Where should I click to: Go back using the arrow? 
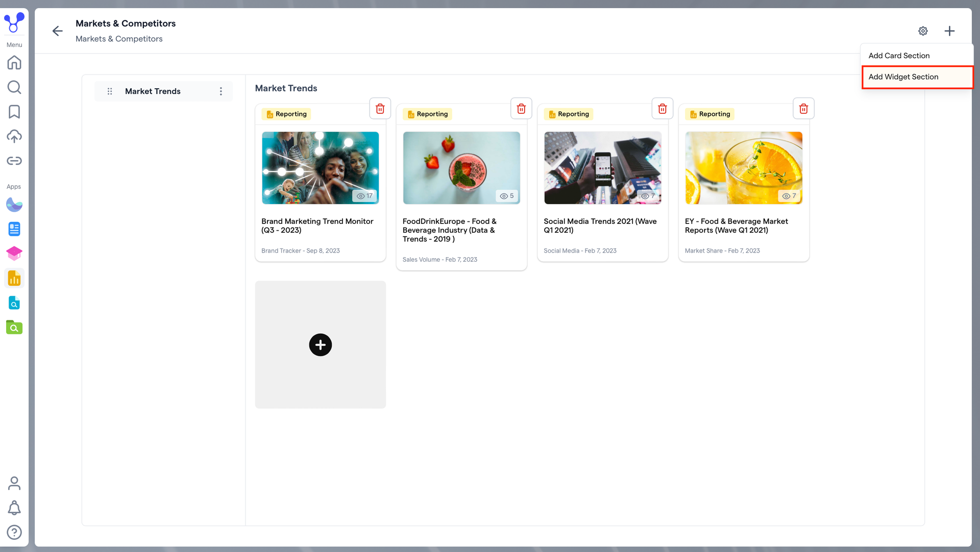point(58,31)
